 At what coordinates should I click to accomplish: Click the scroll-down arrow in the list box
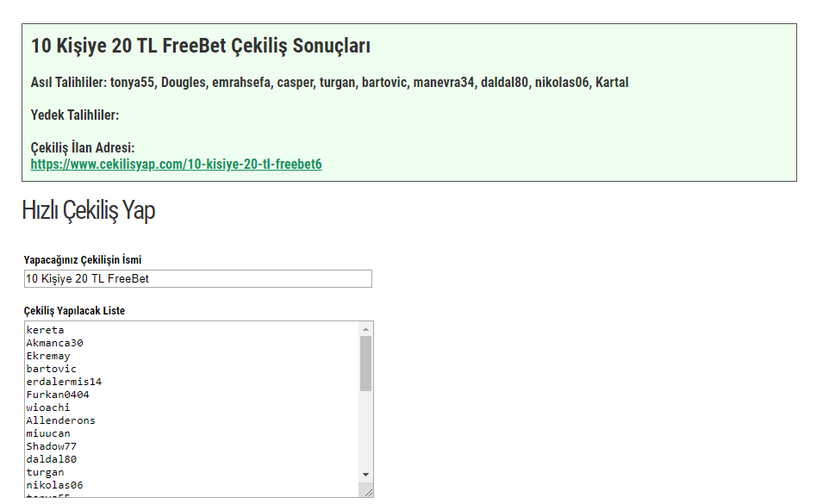pyautogui.click(x=365, y=475)
